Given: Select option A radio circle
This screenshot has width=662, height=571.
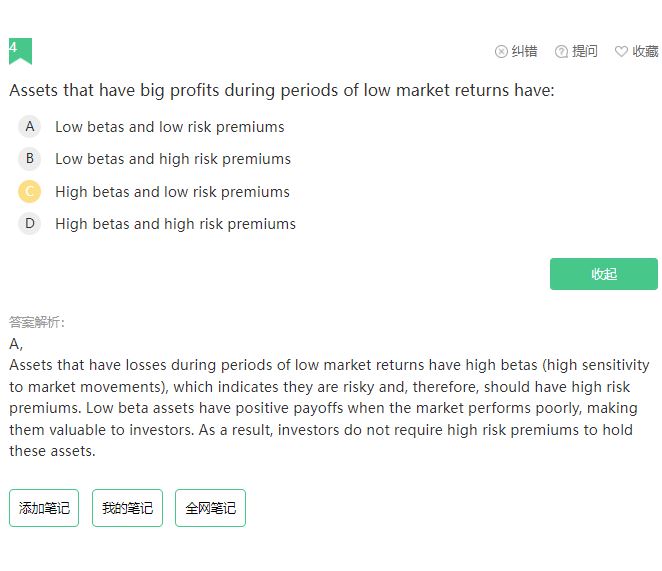Looking at the screenshot, I should [x=30, y=126].
